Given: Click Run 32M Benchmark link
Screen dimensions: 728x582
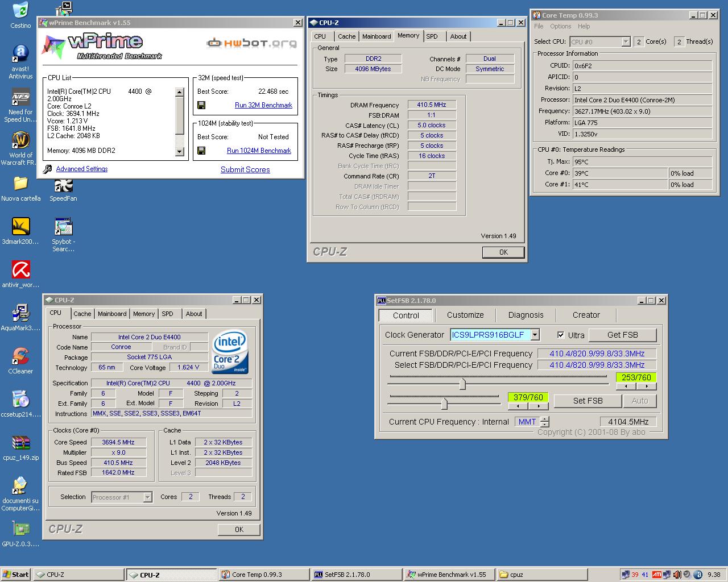Looking at the screenshot, I should pyautogui.click(x=263, y=105).
